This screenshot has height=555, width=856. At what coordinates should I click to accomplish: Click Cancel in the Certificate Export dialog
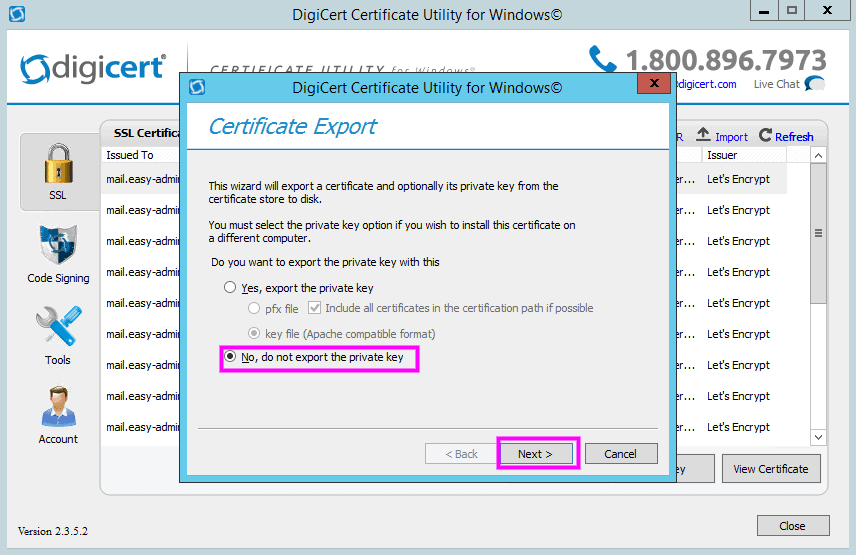pyautogui.click(x=621, y=453)
